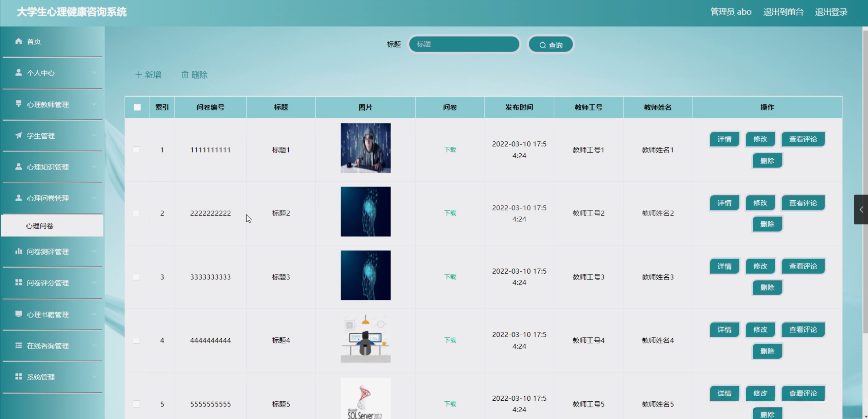Click the home icon beside 首页
This screenshot has width=868, height=419.
point(19,41)
